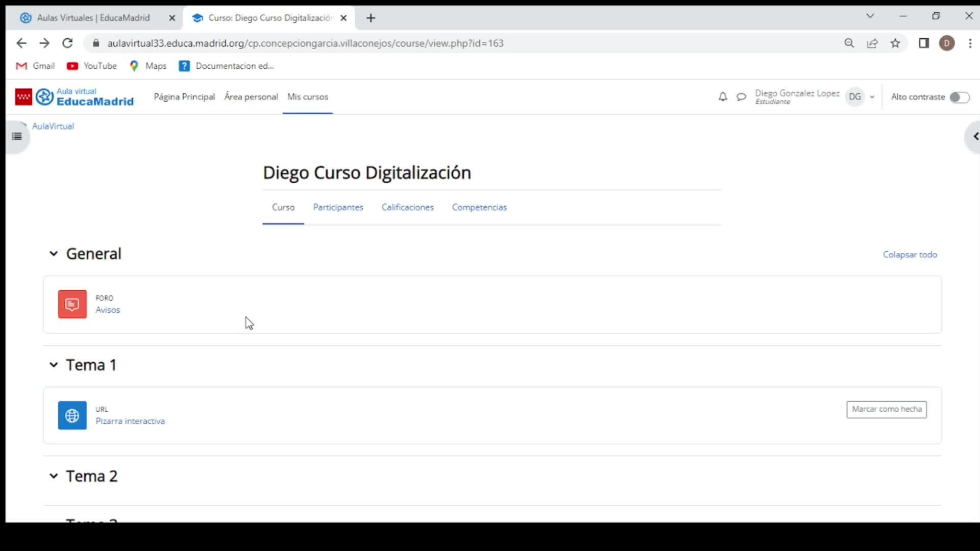Open the course index drawer icon
This screenshot has width=980, height=551.
[17, 136]
